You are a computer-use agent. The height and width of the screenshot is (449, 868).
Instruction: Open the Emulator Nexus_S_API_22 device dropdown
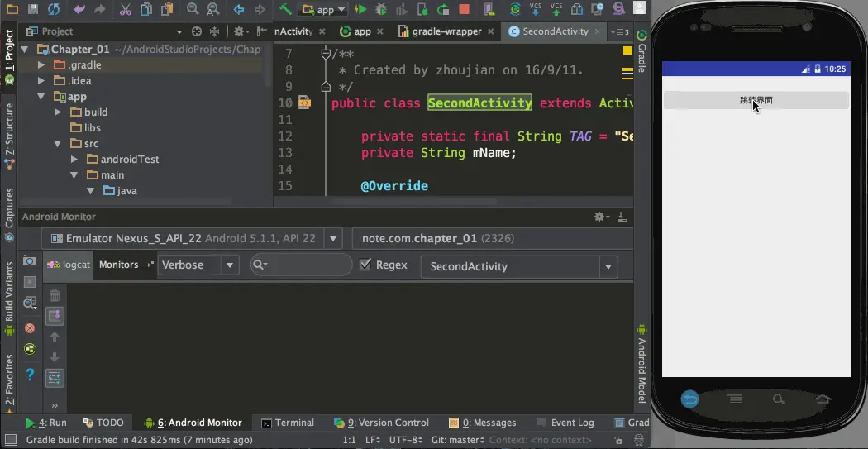pos(333,239)
